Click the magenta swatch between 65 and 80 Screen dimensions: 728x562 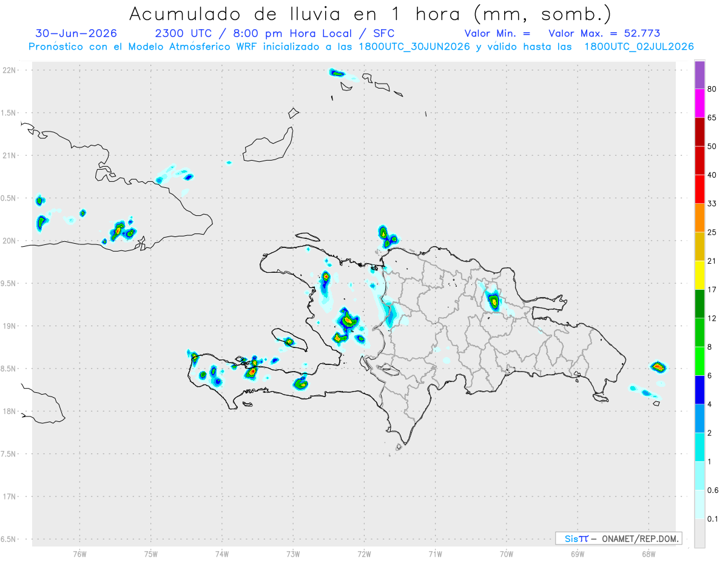pos(699,103)
